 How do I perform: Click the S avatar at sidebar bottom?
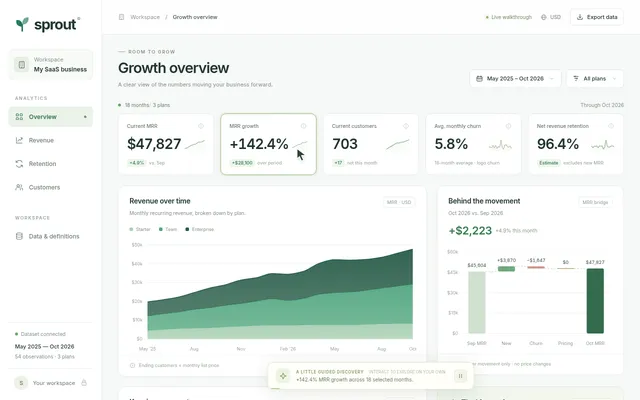coord(21,383)
